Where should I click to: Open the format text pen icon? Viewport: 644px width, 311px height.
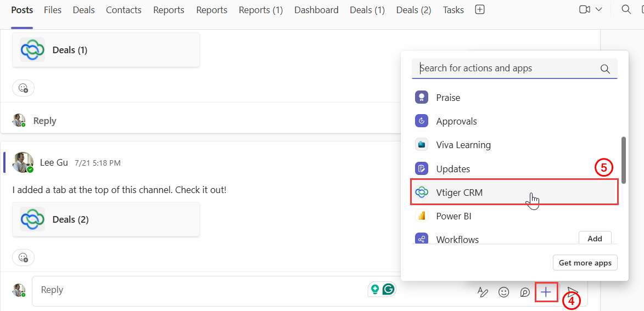pos(483,292)
